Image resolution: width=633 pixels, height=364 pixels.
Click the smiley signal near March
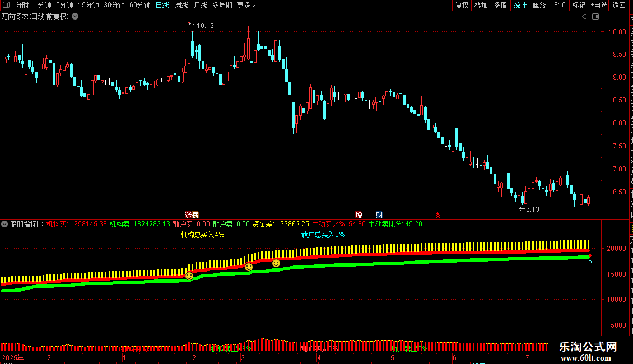pos(249,267)
